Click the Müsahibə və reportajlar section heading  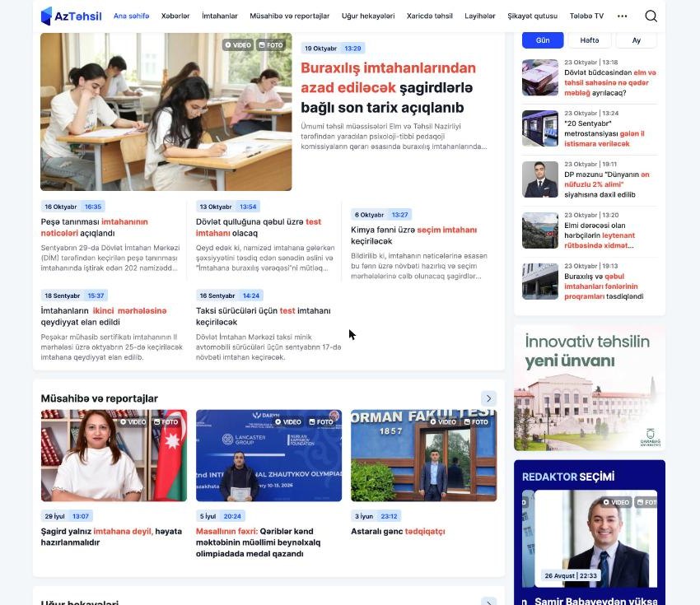pyautogui.click(x=99, y=398)
